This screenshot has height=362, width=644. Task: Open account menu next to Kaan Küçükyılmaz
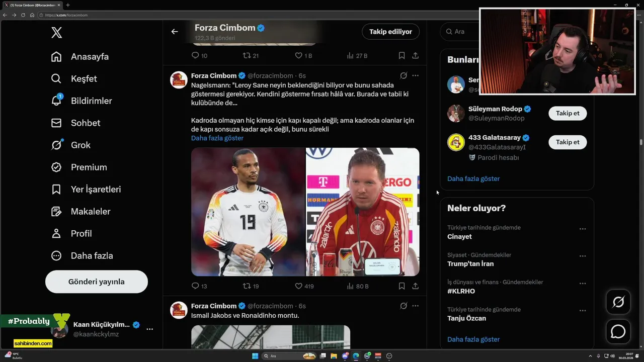pyautogui.click(x=149, y=329)
